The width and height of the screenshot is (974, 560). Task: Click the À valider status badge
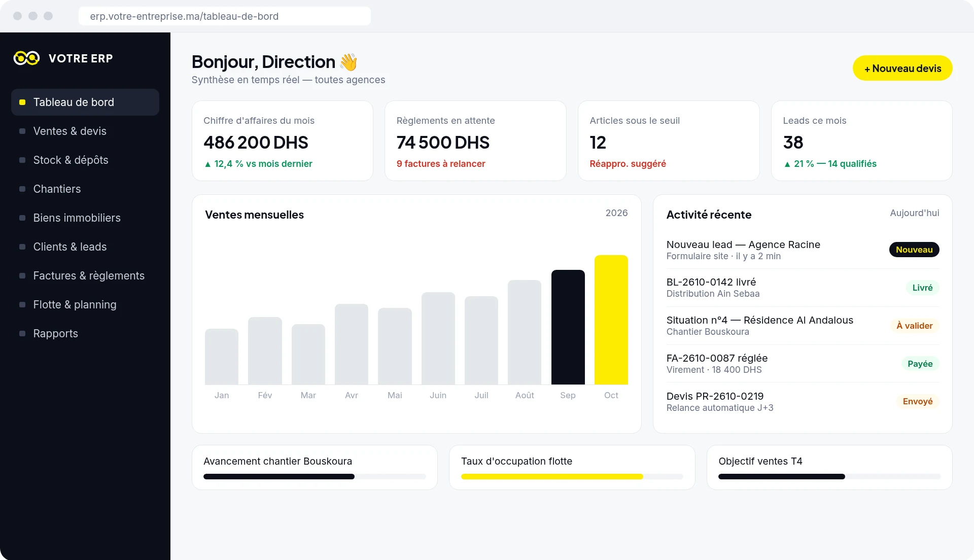(x=915, y=326)
